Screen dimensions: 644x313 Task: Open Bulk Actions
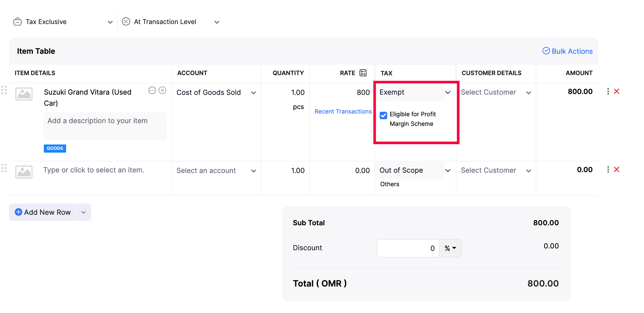[567, 51]
